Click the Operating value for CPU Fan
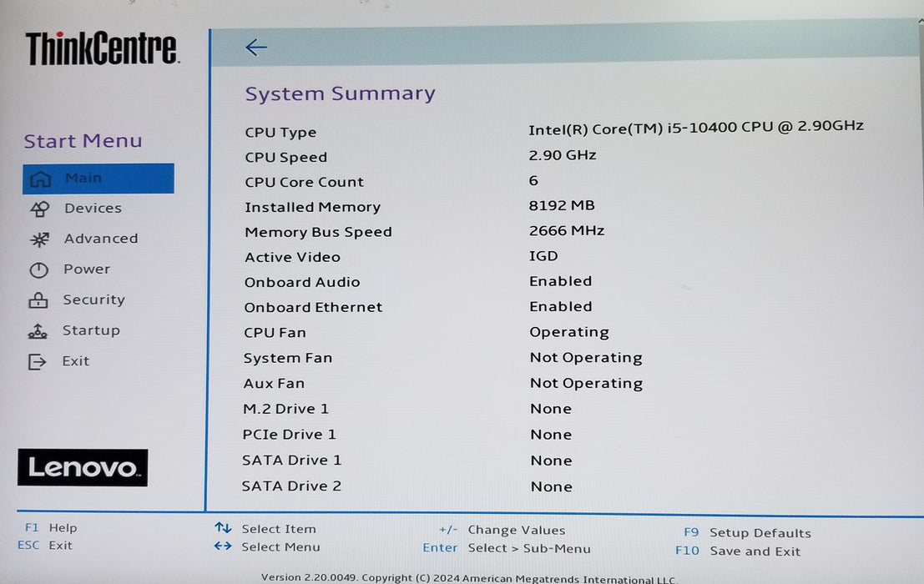The image size is (924, 584). click(x=569, y=333)
